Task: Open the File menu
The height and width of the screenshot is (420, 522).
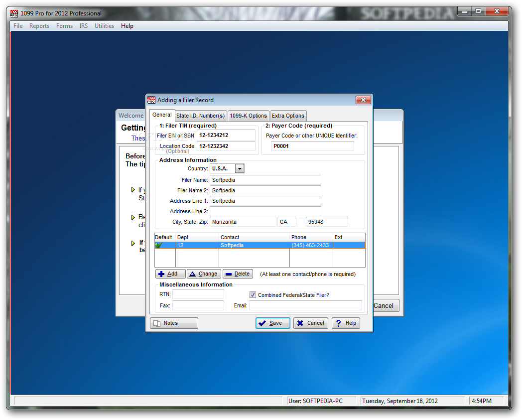Action: (x=18, y=25)
